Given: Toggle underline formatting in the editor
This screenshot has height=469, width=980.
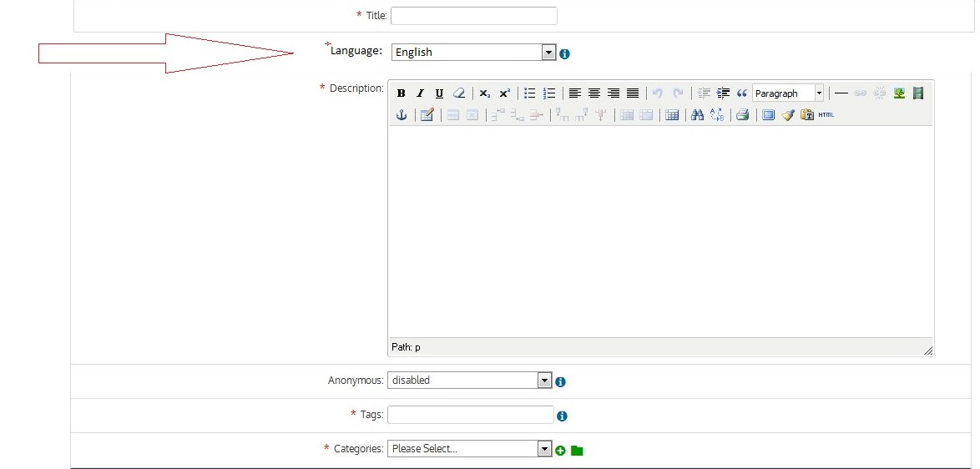Looking at the screenshot, I should tap(439, 93).
